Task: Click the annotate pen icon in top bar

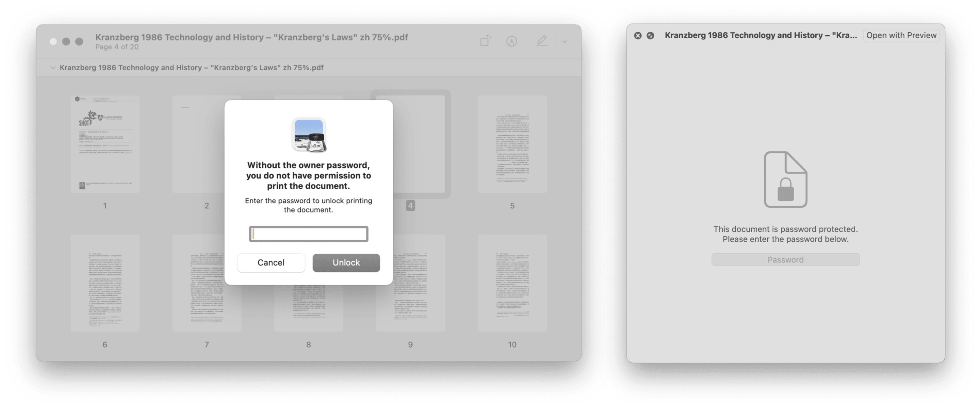Action: point(541,41)
